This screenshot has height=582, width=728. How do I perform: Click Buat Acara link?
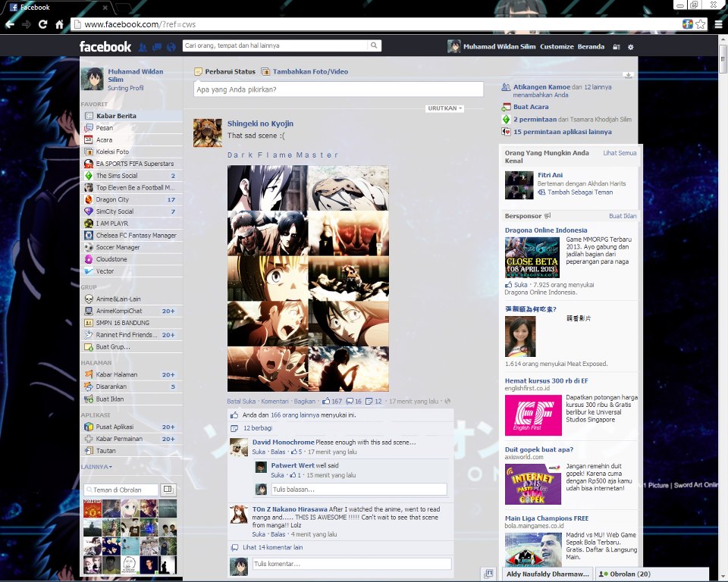click(531, 107)
